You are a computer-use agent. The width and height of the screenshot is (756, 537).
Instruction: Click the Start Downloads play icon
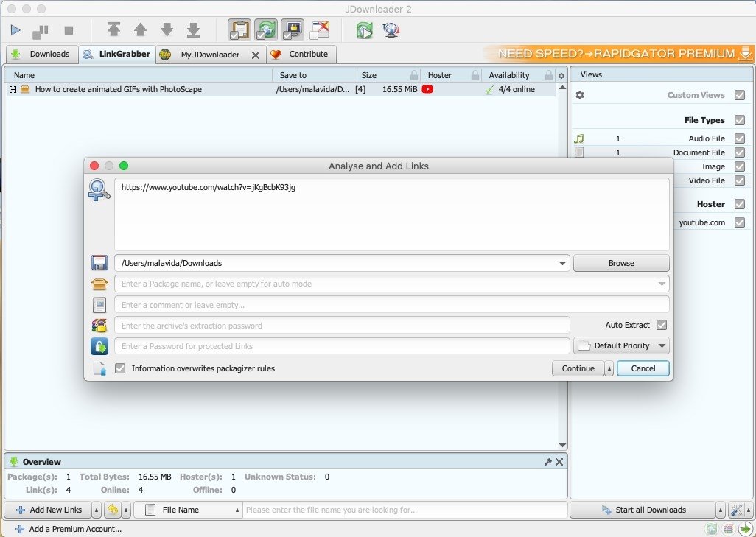(15, 30)
